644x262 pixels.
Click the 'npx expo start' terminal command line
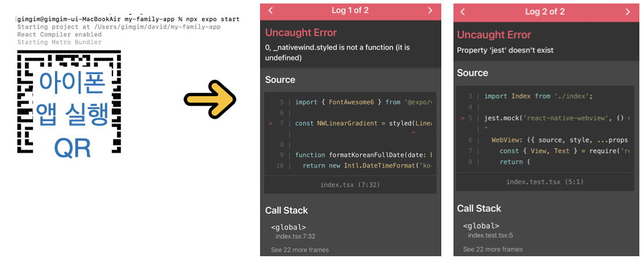coord(128,19)
